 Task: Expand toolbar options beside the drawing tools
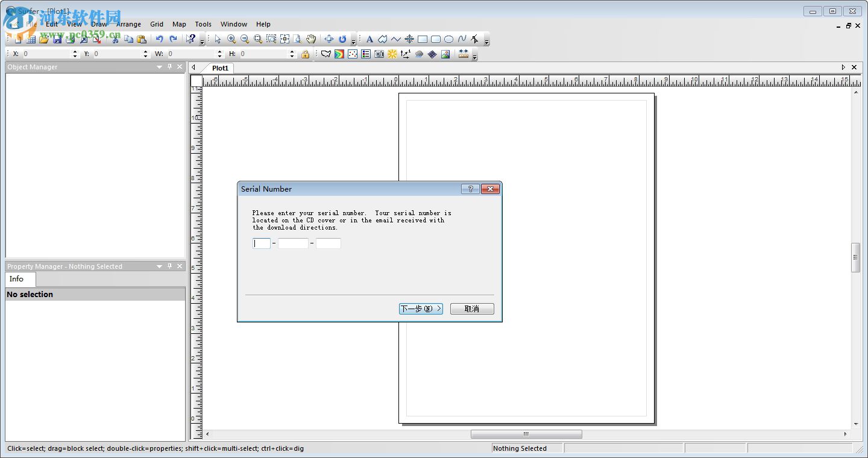tap(487, 42)
